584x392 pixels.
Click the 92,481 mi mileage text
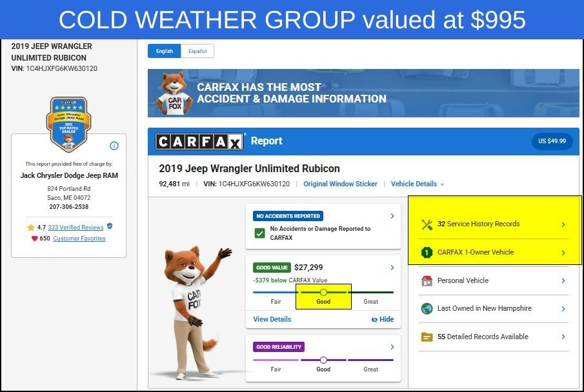coord(174,184)
